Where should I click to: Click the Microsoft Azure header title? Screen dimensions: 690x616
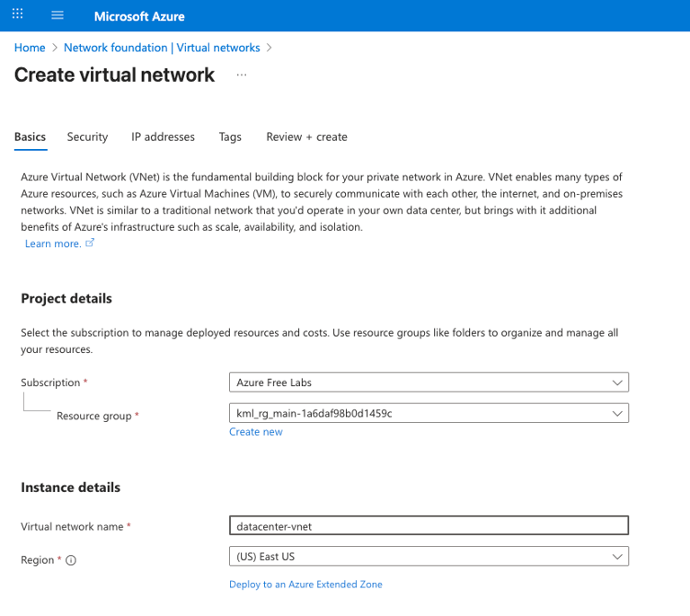click(139, 16)
